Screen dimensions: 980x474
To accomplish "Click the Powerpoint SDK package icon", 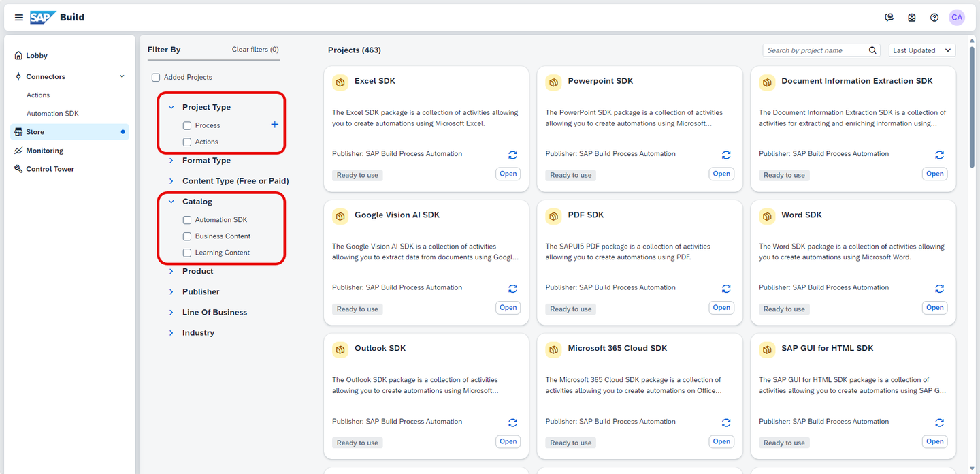I will 554,83.
